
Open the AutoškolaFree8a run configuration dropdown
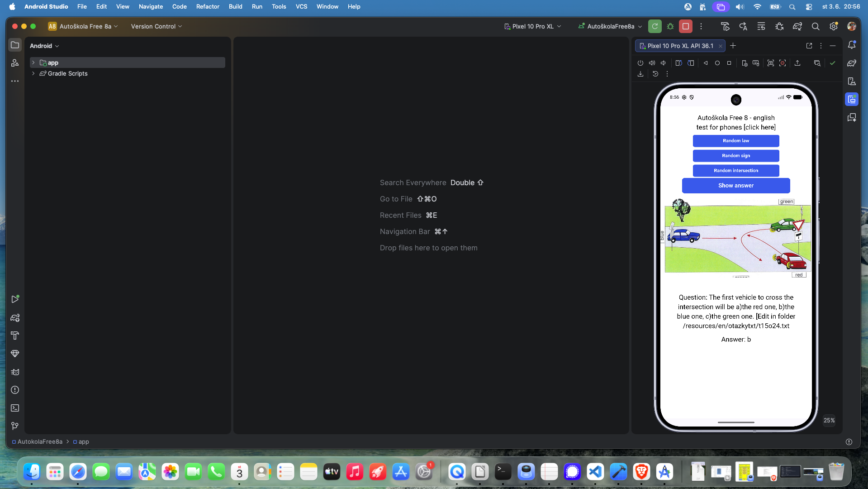pos(610,26)
